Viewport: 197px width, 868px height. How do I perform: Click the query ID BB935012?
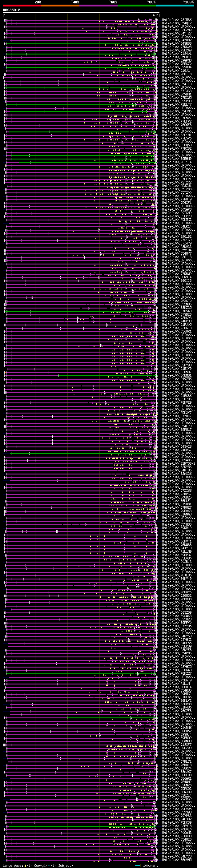coord(11,10)
